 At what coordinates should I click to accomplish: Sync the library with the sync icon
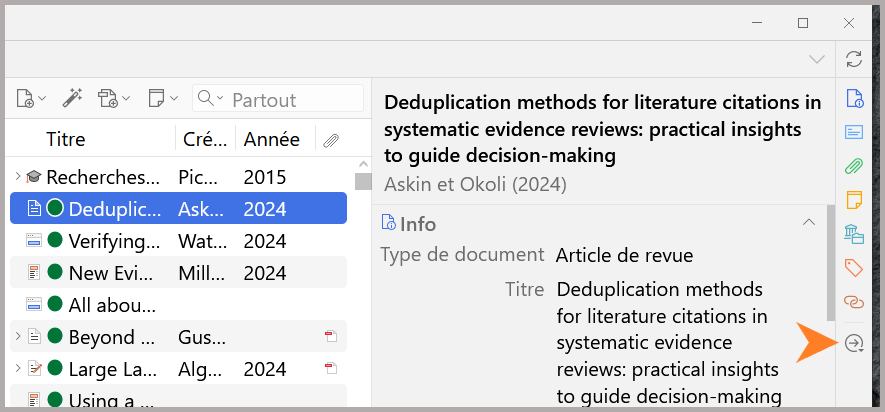click(x=854, y=59)
